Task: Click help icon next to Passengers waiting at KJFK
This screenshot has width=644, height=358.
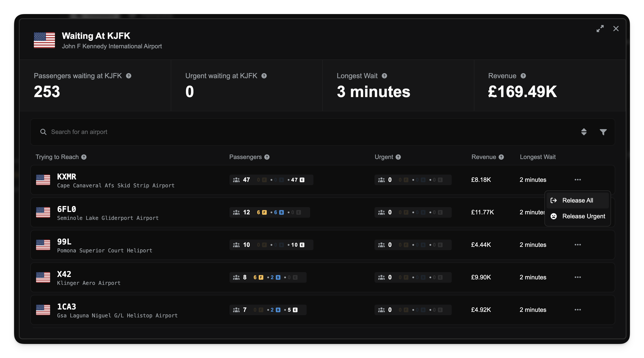Action: pyautogui.click(x=129, y=76)
